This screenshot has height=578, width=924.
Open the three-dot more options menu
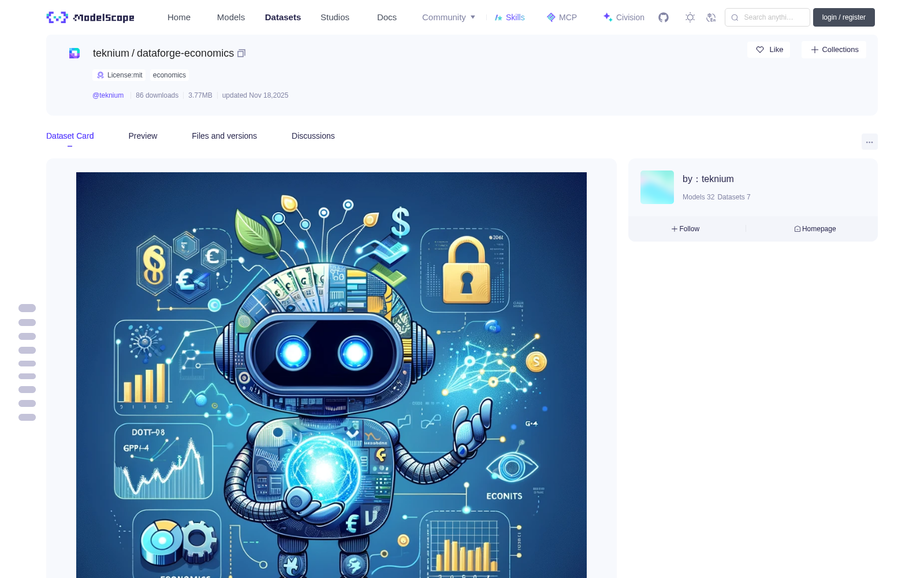coord(869,142)
